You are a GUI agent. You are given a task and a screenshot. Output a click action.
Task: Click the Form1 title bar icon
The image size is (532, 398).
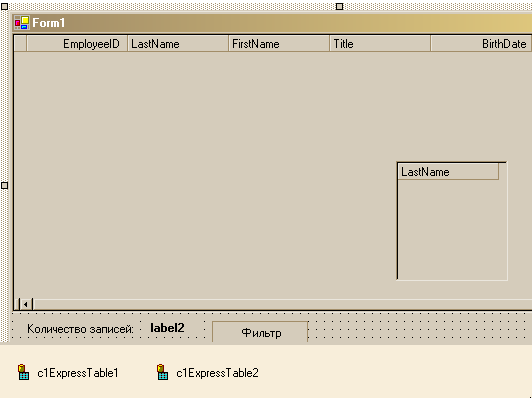tap(22, 23)
